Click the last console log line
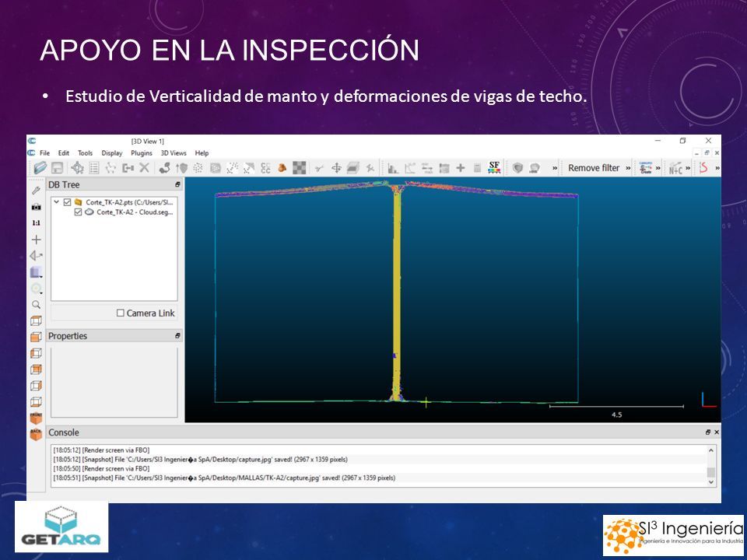This screenshot has width=747, height=560. [224, 478]
